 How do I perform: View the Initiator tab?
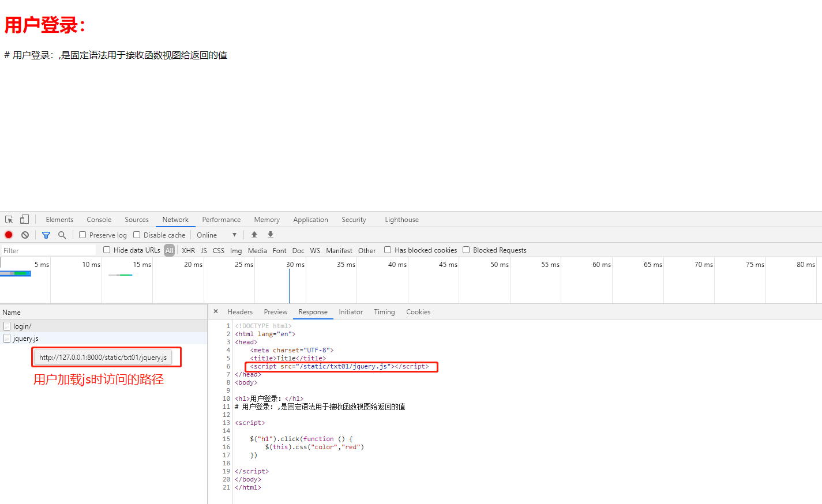[x=351, y=312]
